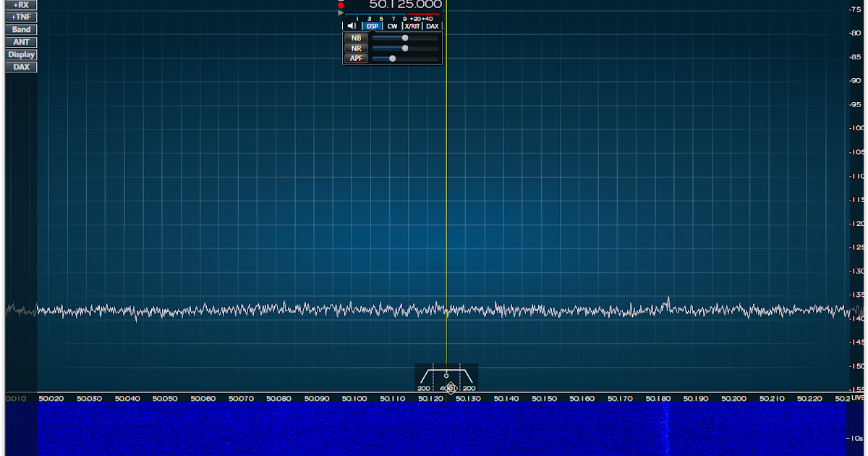Screen dimensions: 868x456
Task: Click the playback triangle on the slice flag
Action: [x=341, y=12]
